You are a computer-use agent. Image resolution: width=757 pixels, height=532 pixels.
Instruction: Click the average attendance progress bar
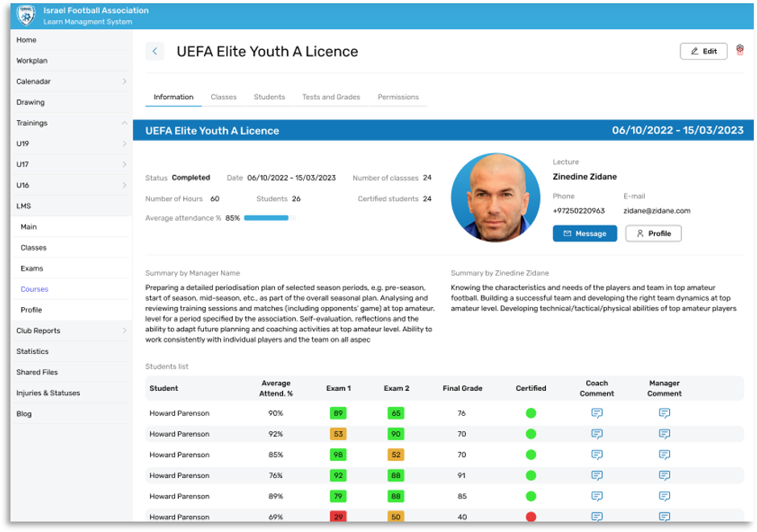tap(270, 218)
